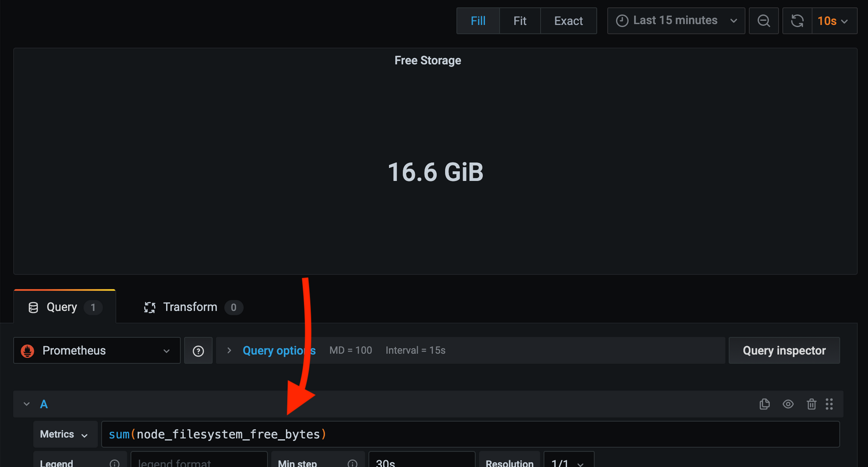The image size is (868, 467).
Task: Click the query name A
Action: (44, 404)
